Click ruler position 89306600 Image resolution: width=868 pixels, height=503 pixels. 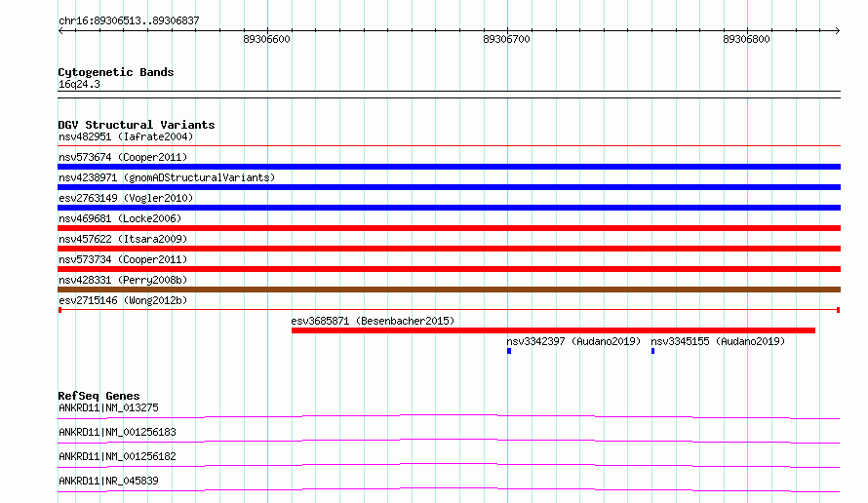pyautogui.click(x=267, y=39)
